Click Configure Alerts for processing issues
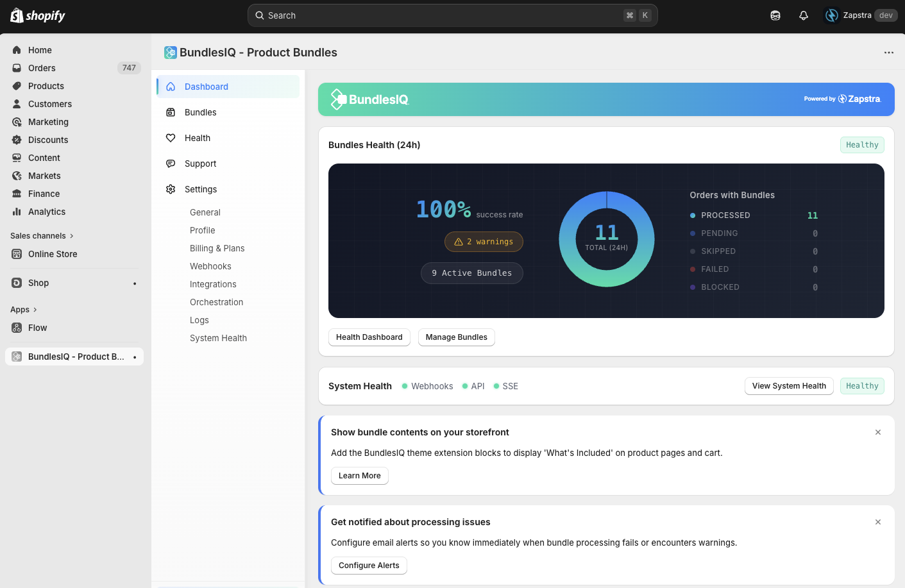Screen dimensions: 905x588 pos(369,565)
